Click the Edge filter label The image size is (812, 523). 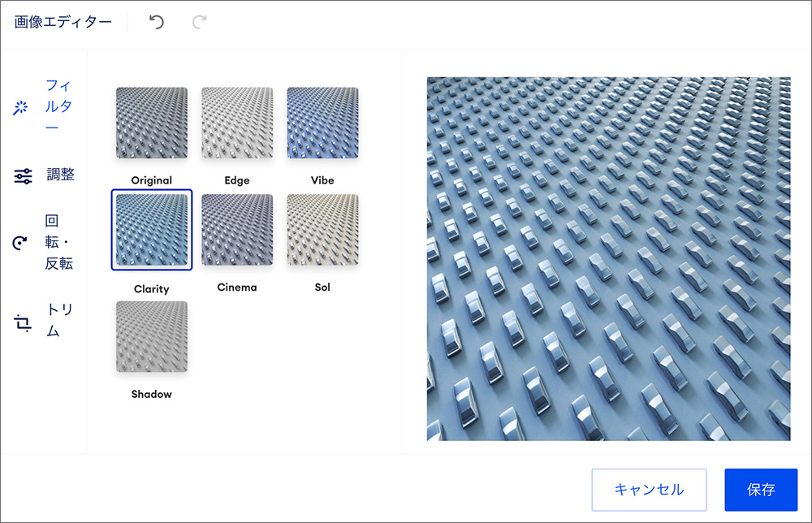[237, 180]
